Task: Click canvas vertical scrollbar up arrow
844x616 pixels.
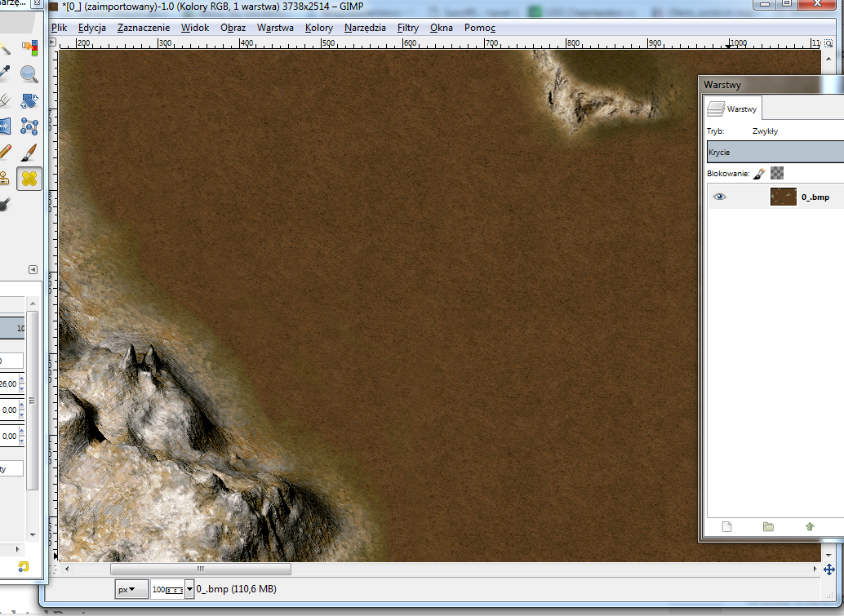Action: [x=828, y=59]
